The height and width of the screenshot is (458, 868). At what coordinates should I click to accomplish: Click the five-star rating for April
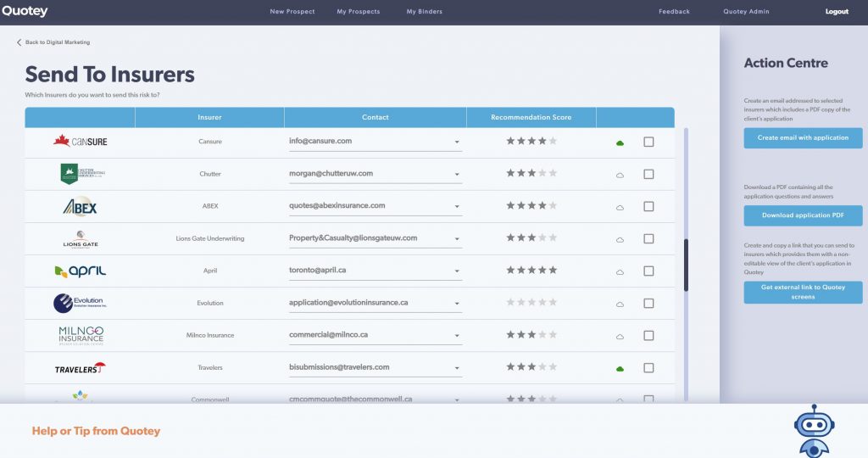coord(531,270)
